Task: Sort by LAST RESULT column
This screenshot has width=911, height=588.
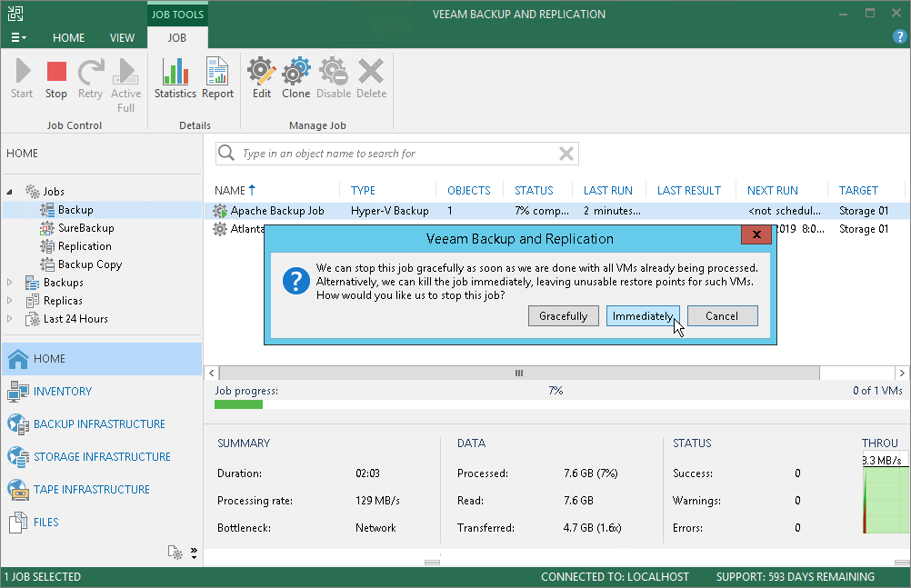Action: click(x=691, y=190)
